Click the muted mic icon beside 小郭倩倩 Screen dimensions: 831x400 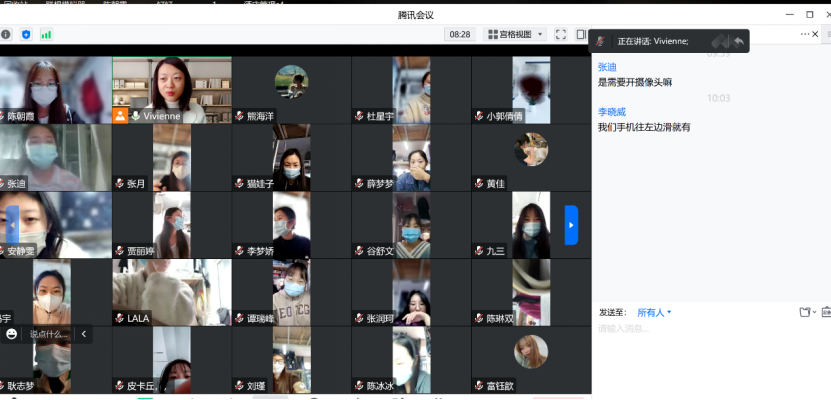(x=479, y=116)
